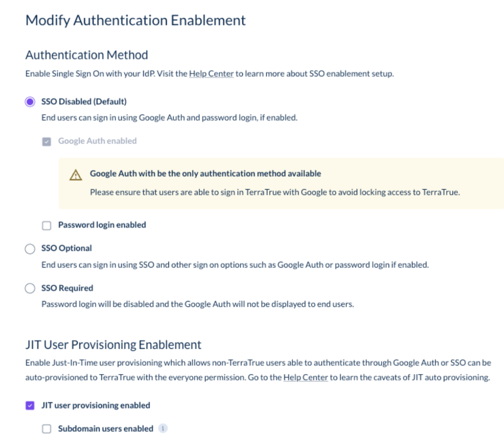Image resolution: width=504 pixels, height=445 pixels.
Task: Select the SSO Optional radio button
Action: click(x=30, y=249)
